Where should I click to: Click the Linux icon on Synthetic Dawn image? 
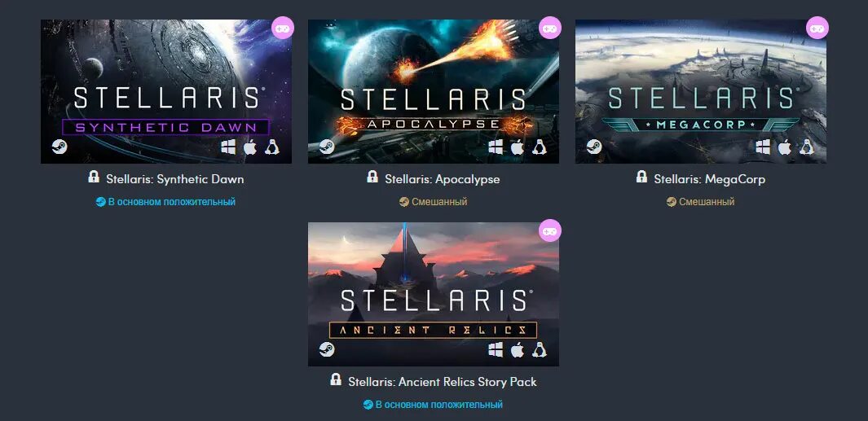point(271,147)
